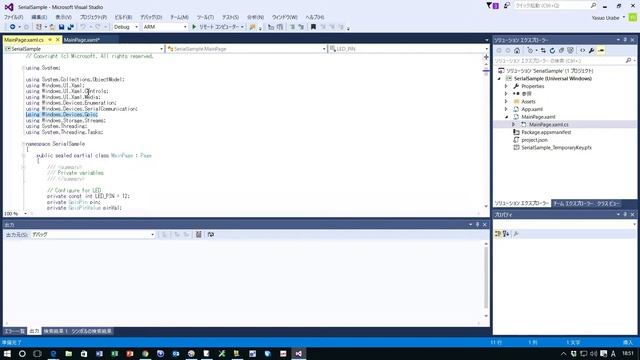640x360 pixels.
Task: Click the Bookmark icon in the toolbar
Action: (x=313, y=27)
